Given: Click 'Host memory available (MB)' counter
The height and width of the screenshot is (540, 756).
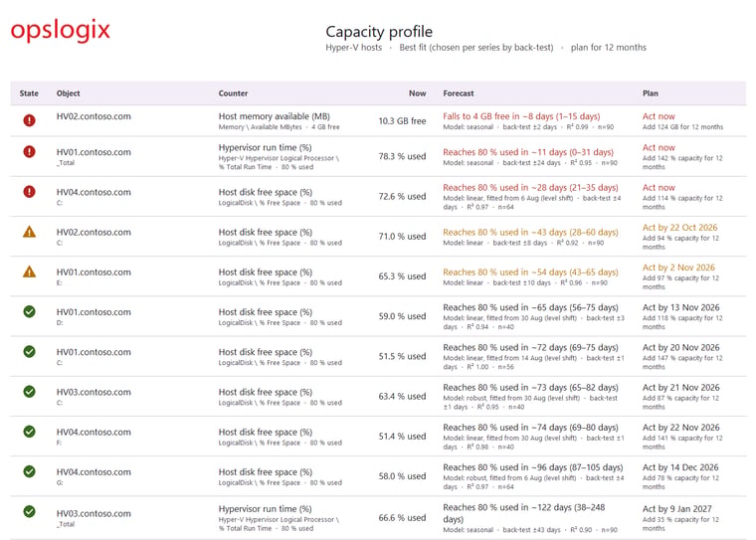Looking at the screenshot, I should coord(274,116).
